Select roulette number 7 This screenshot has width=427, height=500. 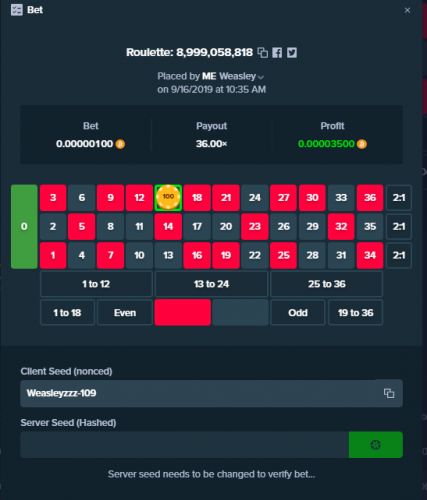[110, 255]
